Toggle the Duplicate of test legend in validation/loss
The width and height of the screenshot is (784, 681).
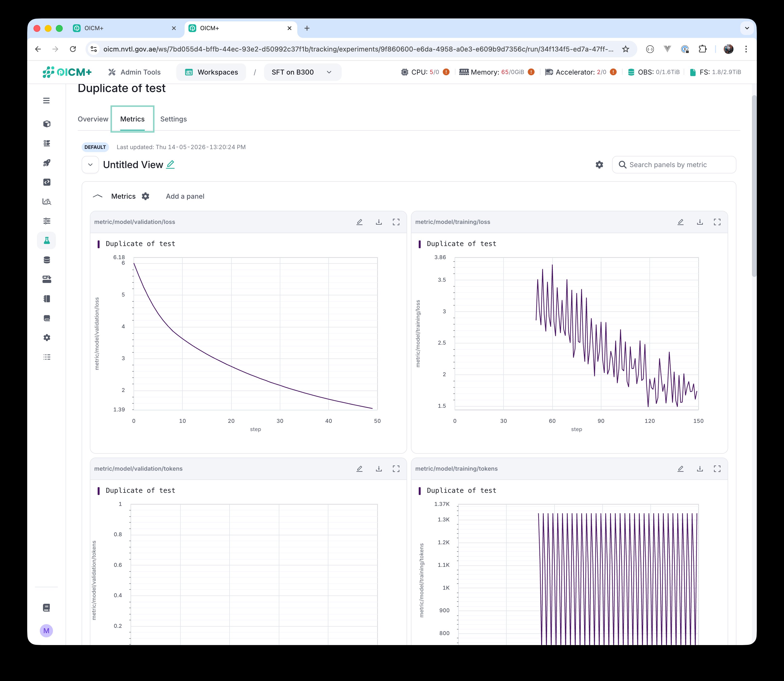[136, 244]
